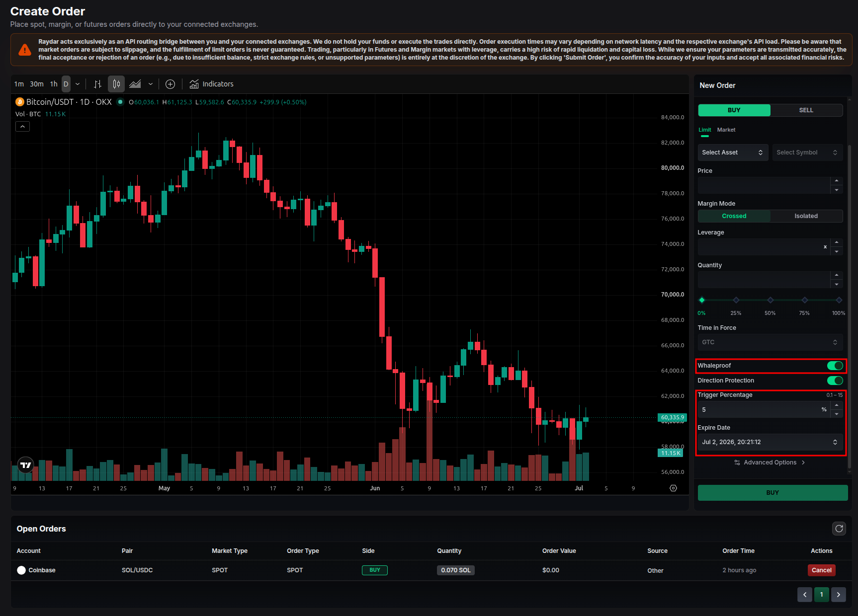Refresh the Open Orders list

point(839,529)
